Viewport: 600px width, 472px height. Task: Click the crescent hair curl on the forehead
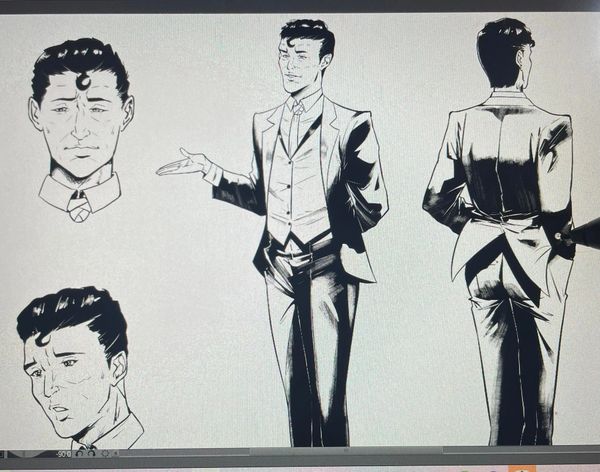point(82,80)
